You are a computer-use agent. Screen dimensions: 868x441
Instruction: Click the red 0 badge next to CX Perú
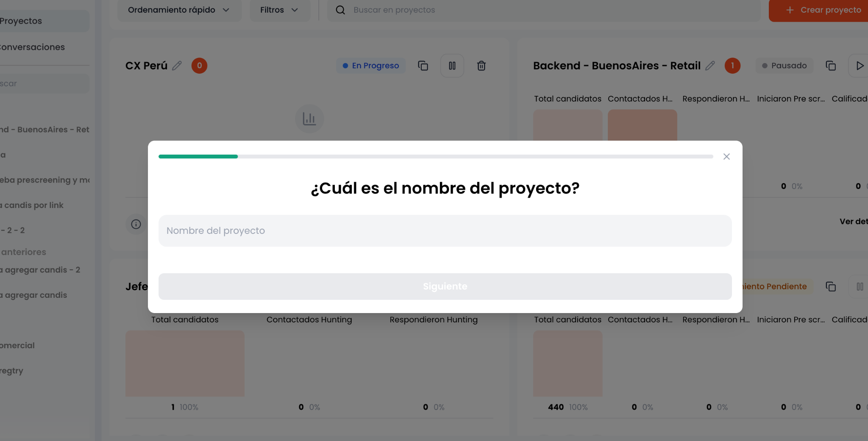tap(199, 66)
